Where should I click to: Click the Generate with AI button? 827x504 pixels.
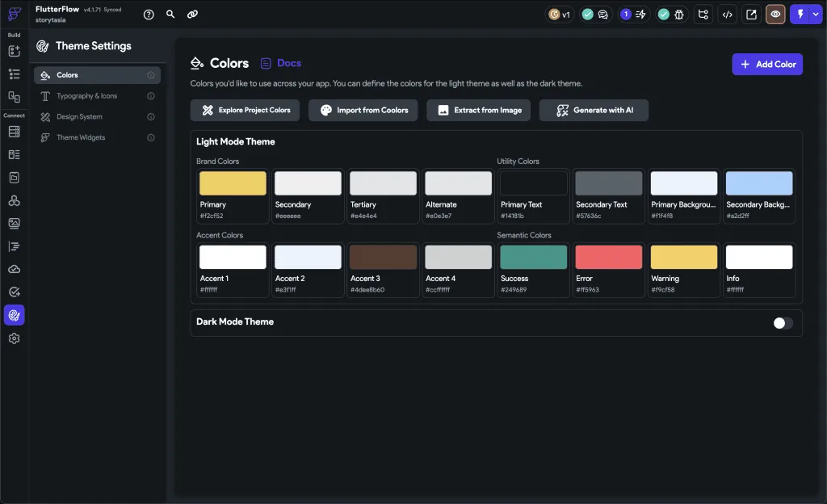(x=594, y=111)
